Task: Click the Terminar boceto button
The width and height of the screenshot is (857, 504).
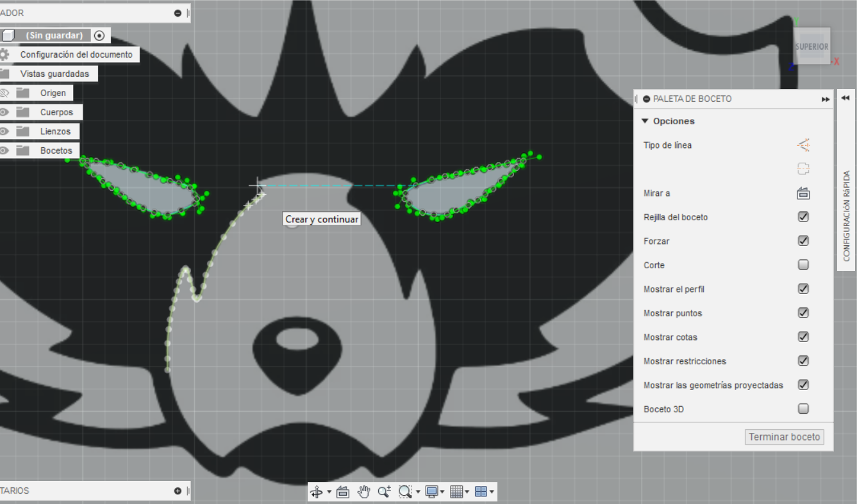Action: coord(785,437)
